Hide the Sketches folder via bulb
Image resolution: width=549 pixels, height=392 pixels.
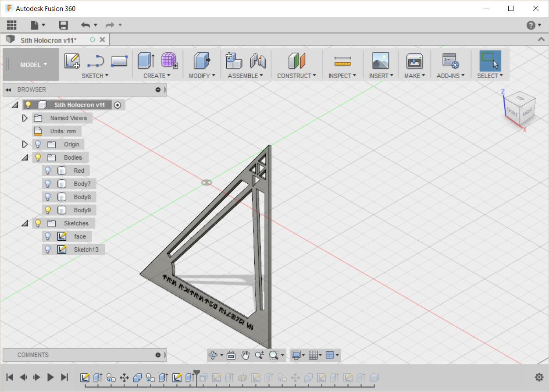38,223
